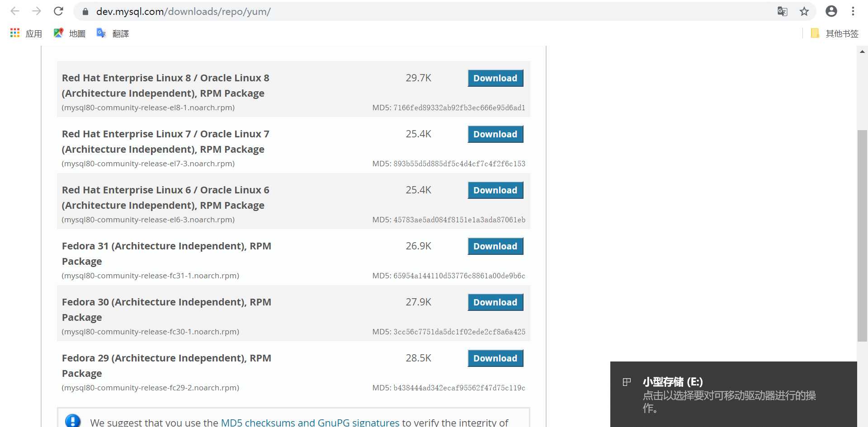Open the user profile menu
Screen dimensions: 868x427
click(831, 11)
